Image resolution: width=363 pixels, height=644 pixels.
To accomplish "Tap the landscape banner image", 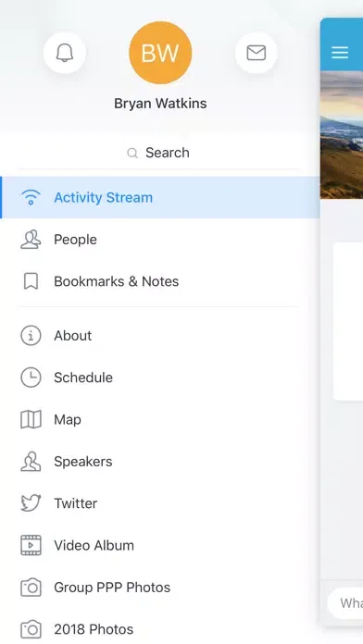I will tap(342, 135).
